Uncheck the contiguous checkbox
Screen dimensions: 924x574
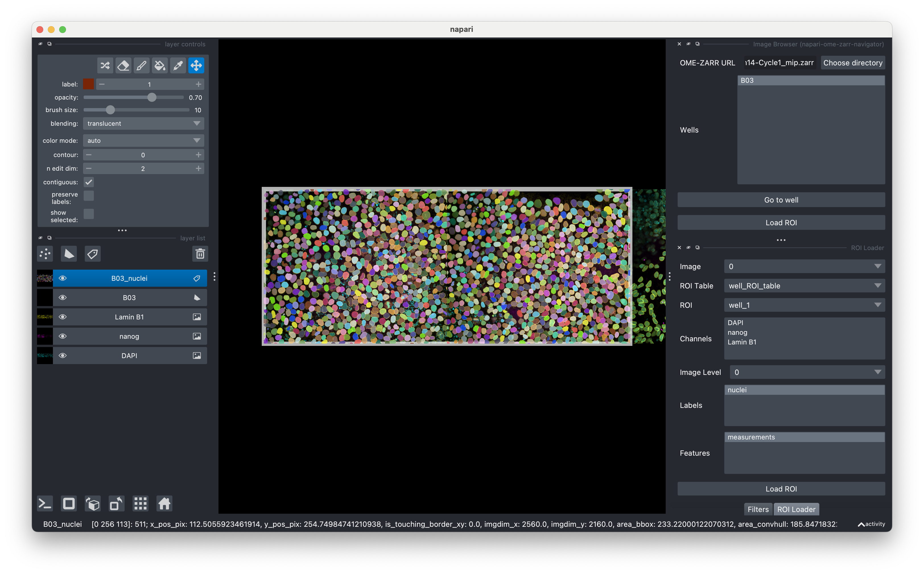click(x=88, y=182)
